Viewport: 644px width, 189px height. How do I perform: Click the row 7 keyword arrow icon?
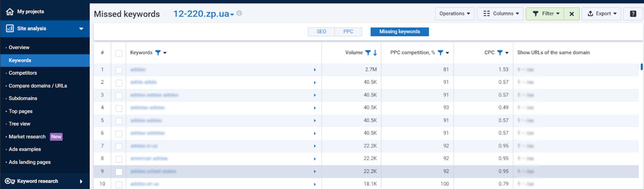pyautogui.click(x=315, y=146)
